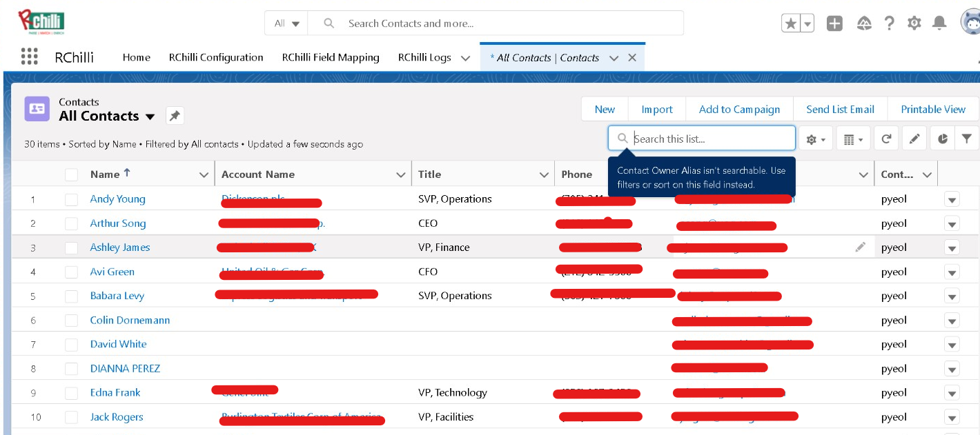Screen dimensions: 980x435
Task: Click the RChilli logo
Action: coord(41,22)
